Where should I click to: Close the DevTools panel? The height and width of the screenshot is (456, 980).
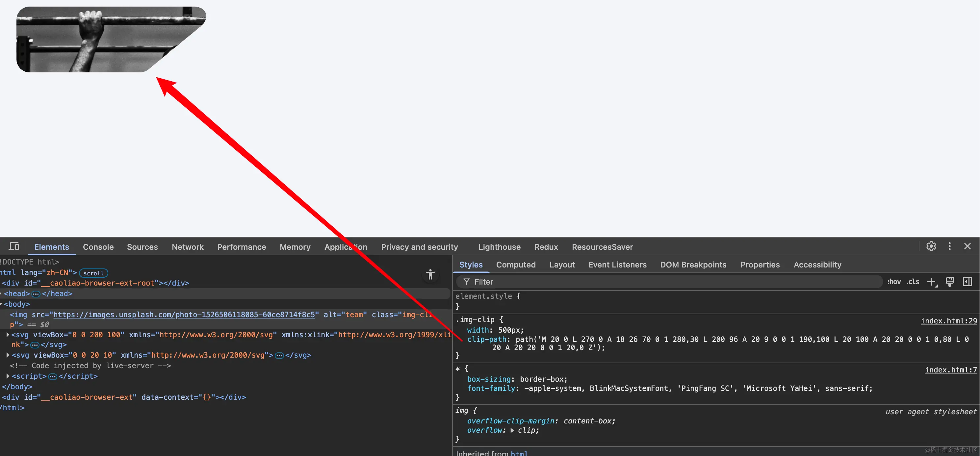[x=967, y=246]
